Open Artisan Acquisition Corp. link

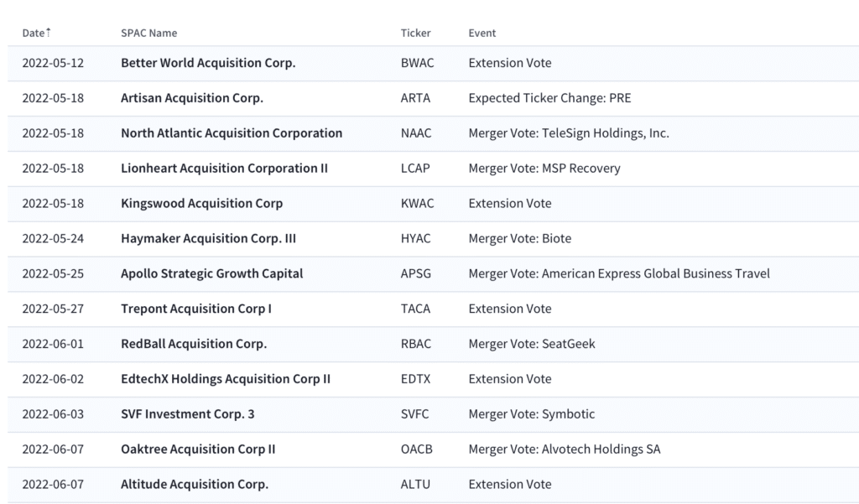192,98
